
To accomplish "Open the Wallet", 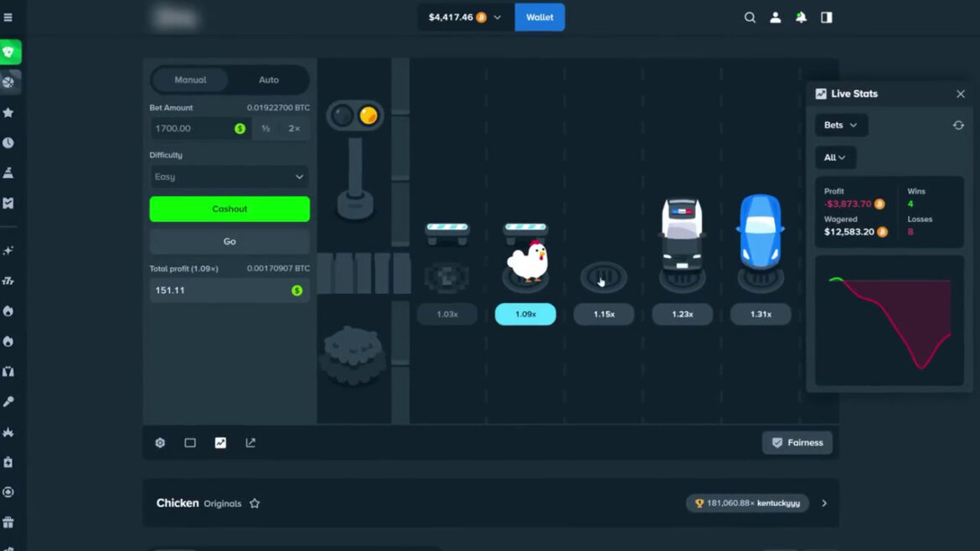I will (x=539, y=17).
